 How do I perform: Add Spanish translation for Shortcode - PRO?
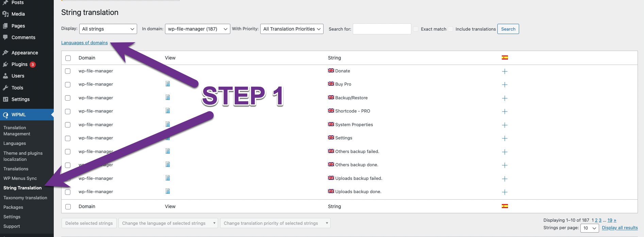[x=505, y=112]
